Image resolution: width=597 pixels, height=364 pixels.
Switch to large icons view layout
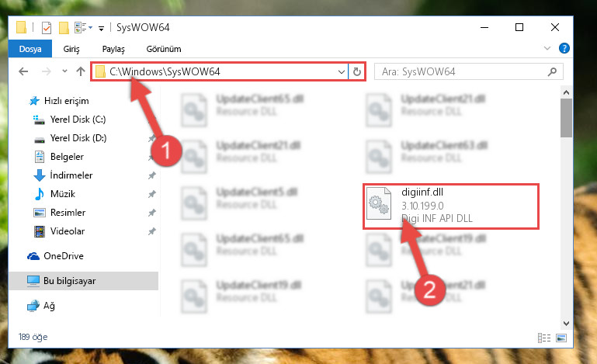coord(561,338)
